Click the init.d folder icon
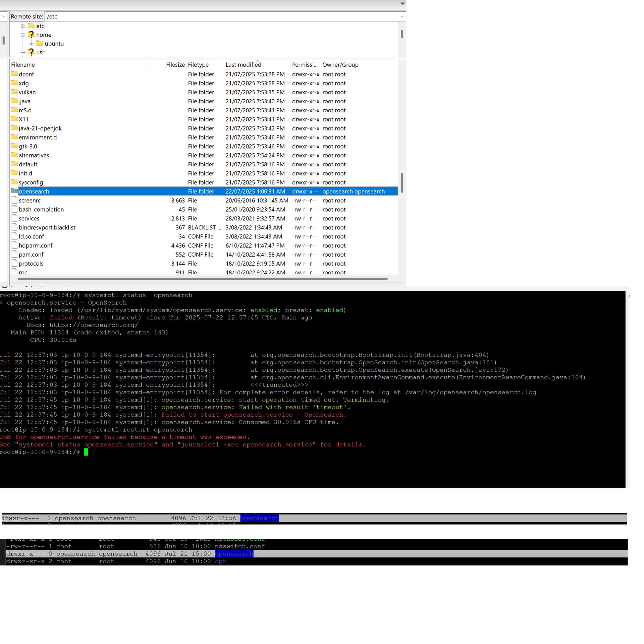The image size is (644, 644). 14,173
